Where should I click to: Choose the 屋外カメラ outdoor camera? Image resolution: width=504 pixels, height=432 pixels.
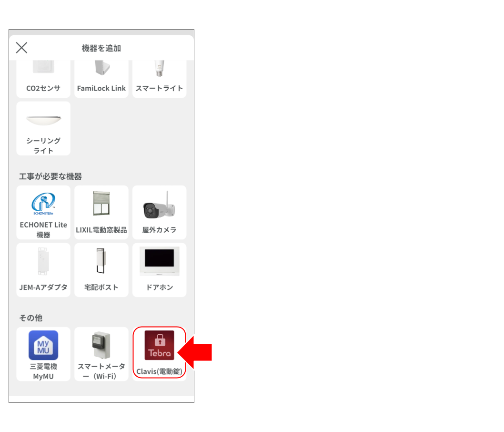pyautogui.click(x=160, y=212)
